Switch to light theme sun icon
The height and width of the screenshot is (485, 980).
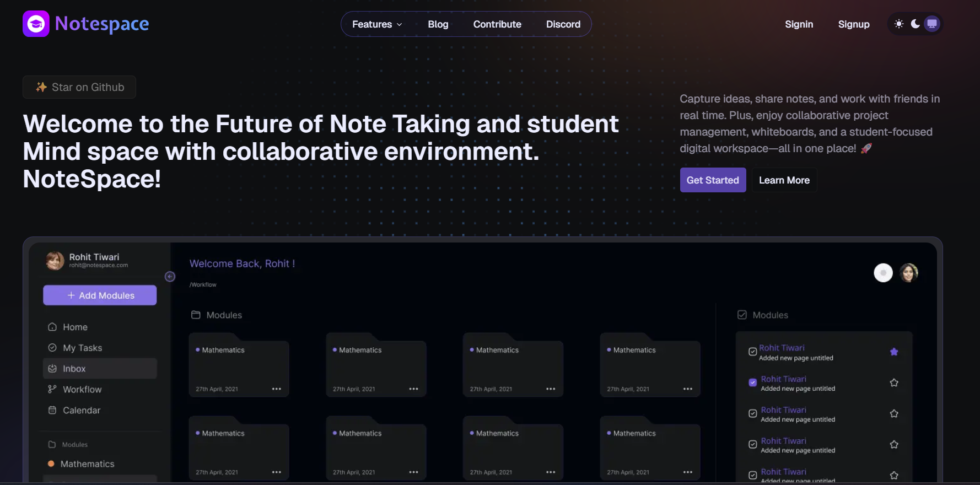899,24
